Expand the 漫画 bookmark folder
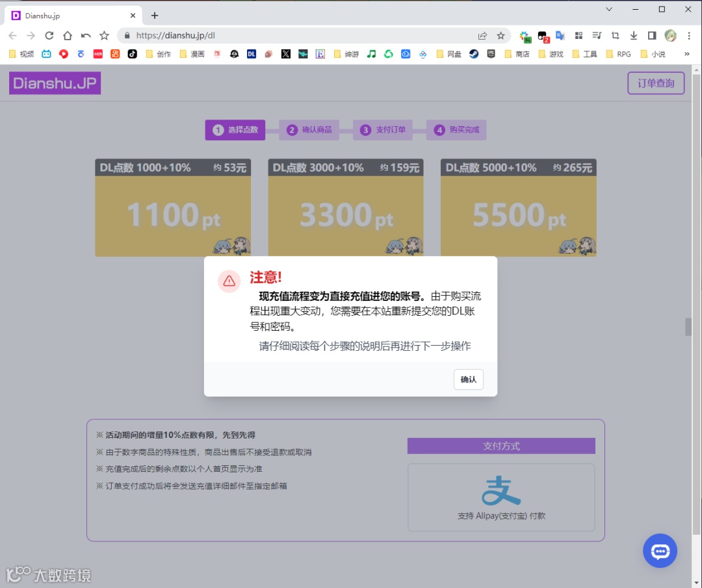 tap(192, 54)
